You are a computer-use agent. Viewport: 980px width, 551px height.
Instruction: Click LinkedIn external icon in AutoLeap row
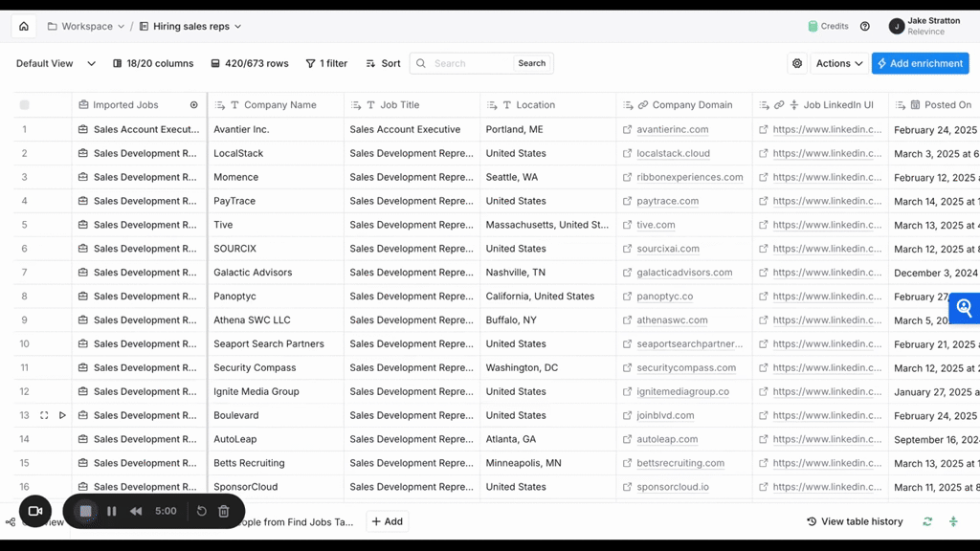[763, 439]
